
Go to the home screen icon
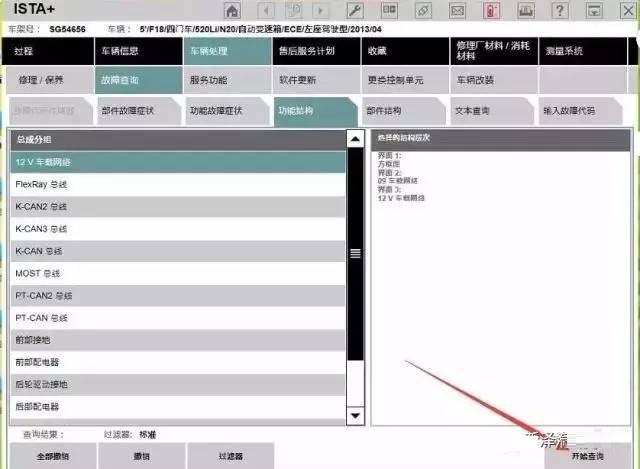232,11
